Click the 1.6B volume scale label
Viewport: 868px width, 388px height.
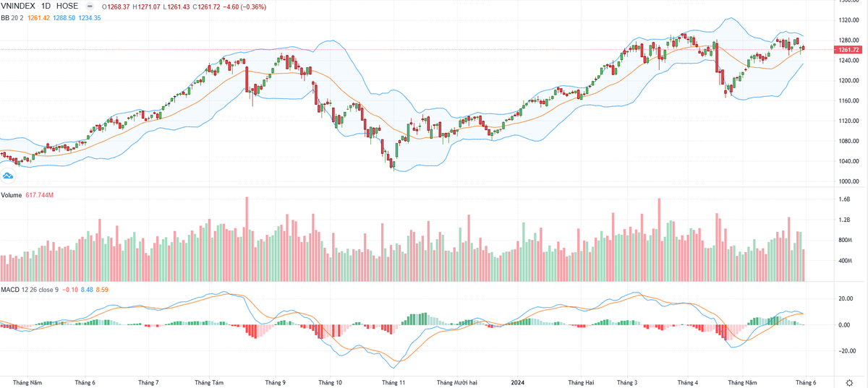point(844,199)
